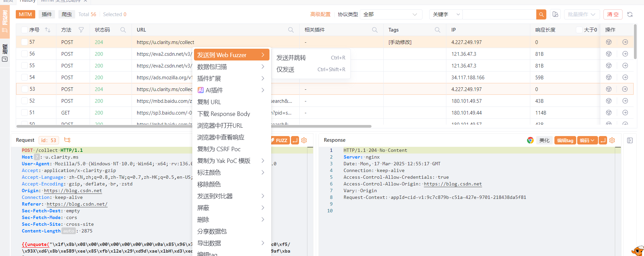Open the 关键字 search type dropdown
Image resolution: width=644 pixels, height=256 pixels.
pyautogui.click(x=446, y=14)
